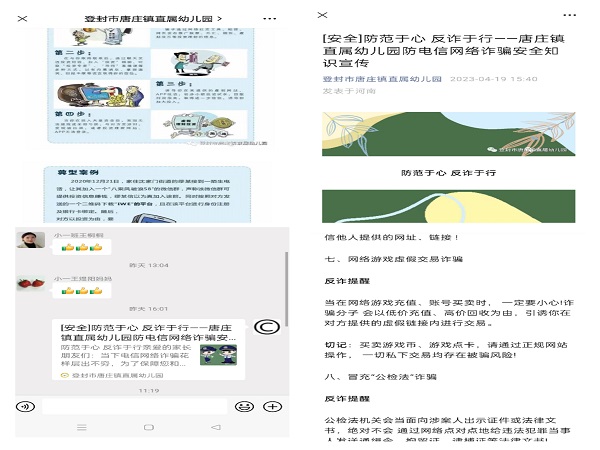The width and height of the screenshot is (600, 450).
Task: Open the fraud steps infographic image
Action: point(151,85)
